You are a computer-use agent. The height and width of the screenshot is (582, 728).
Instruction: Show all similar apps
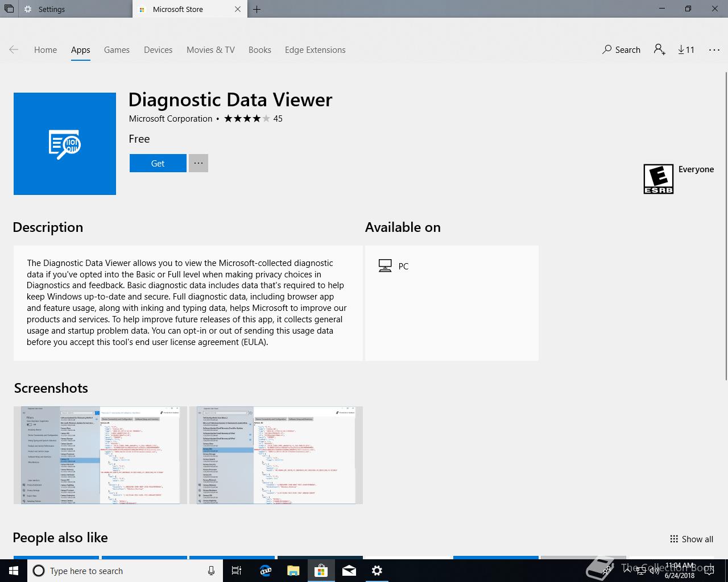(x=692, y=539)
